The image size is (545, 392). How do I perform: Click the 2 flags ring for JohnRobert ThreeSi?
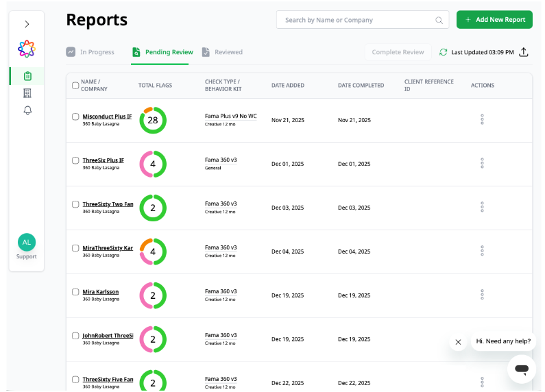point(153,339)
